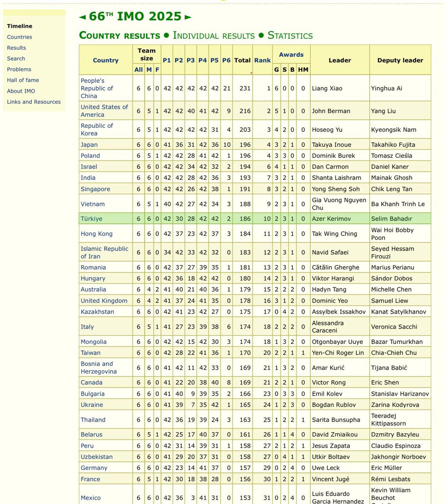Open Results in the sidebar

tap(16, 48)
